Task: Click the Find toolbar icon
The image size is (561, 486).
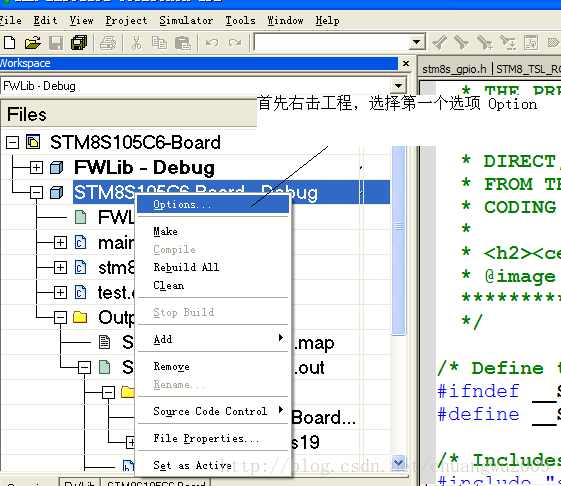Action: pyautogui.click(x=485, y=43)
